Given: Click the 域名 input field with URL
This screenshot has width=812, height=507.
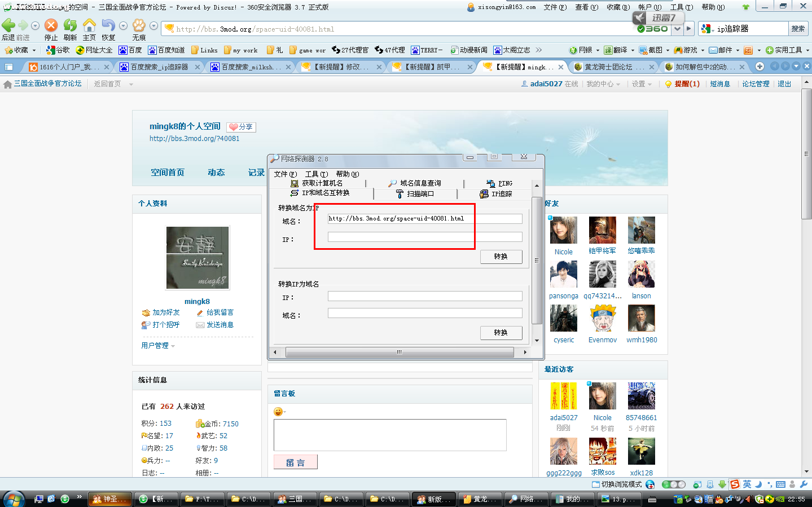Looking at the screenshot, I should 424,219.
